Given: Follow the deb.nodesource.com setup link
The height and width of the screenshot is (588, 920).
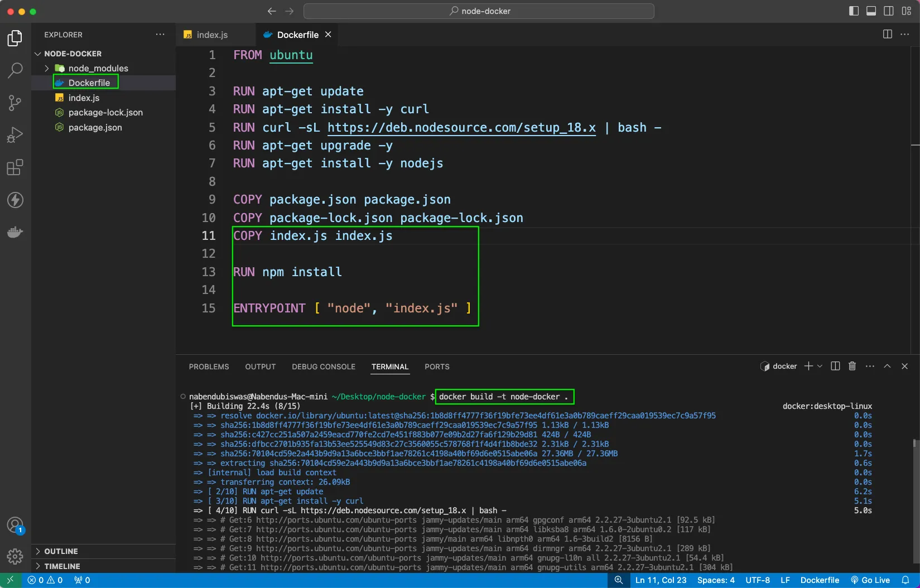Looking at the screenshot, I should coord(461,128).
